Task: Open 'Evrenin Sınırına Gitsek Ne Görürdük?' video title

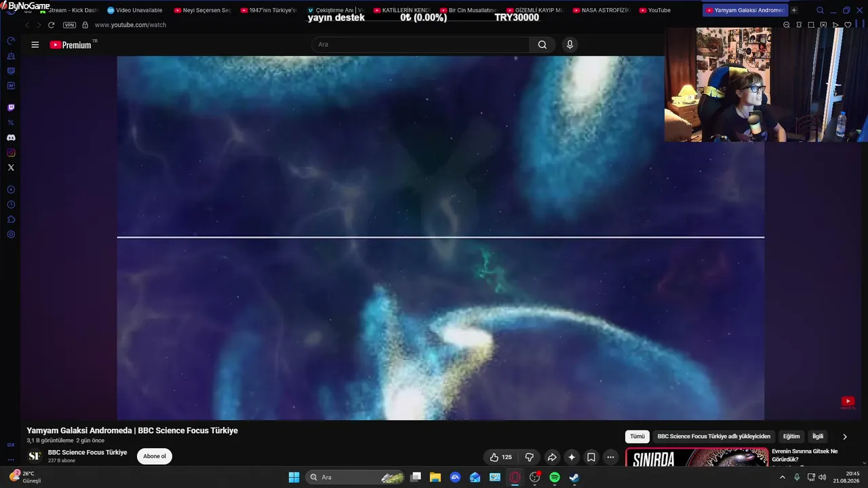Action: [805, 455]
